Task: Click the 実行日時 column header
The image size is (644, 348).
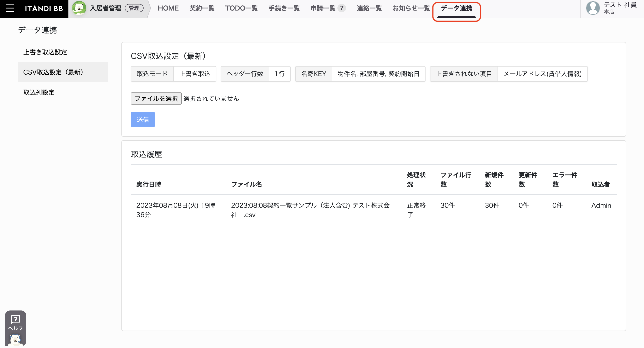Action: [x=148, y=184]
